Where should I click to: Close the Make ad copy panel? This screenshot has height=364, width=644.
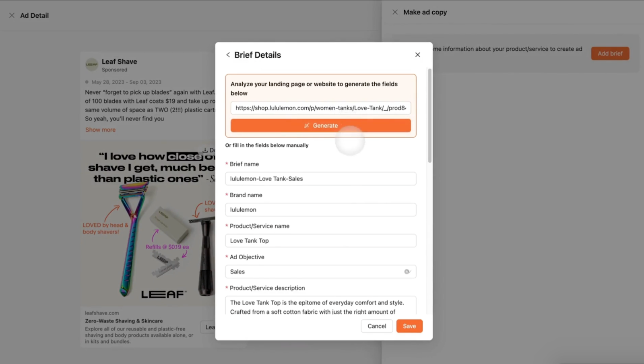click(395, 12)
